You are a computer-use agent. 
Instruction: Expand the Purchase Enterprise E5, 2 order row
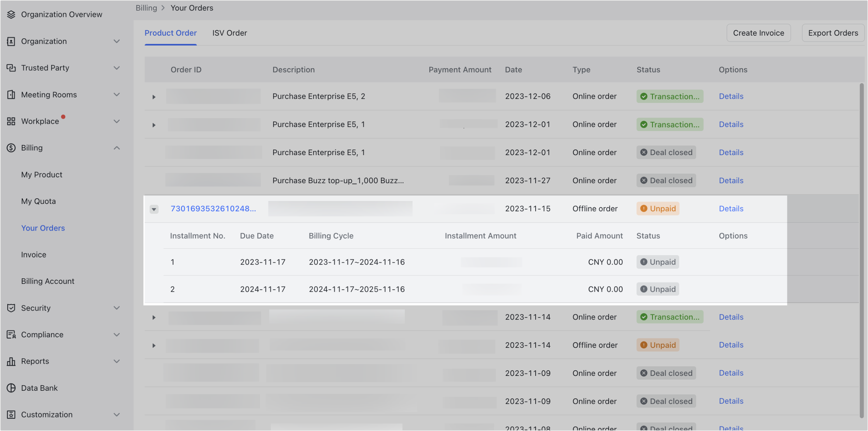pyautogui.click(x=154, y=97)
